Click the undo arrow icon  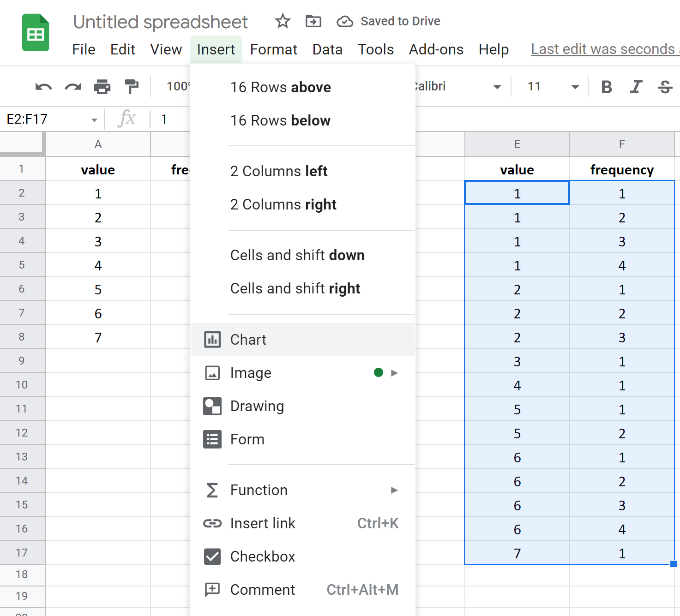pyautogui.click(x=43, y=87)
